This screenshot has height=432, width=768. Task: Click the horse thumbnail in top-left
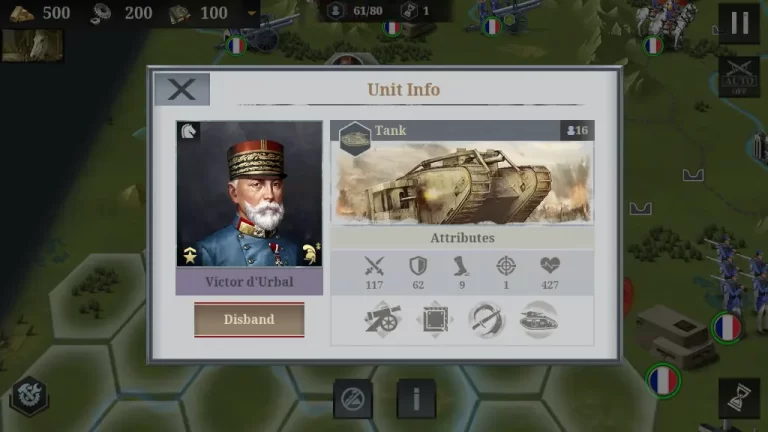(32, 46)
